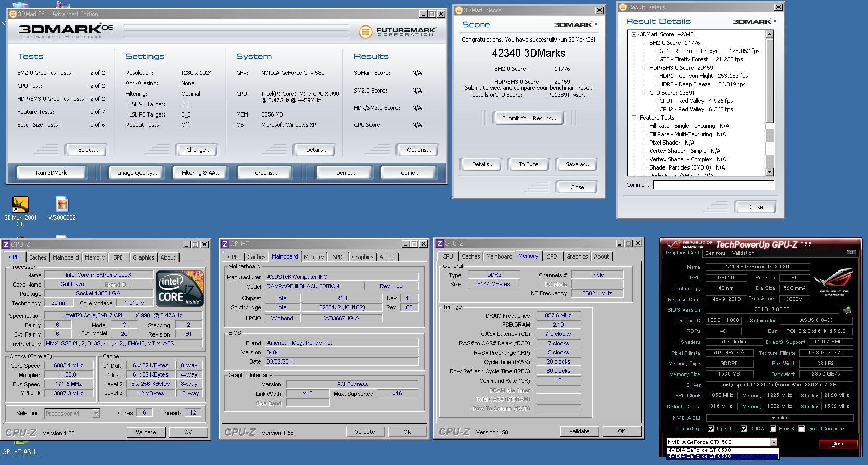Click title bar icon of 3DMark06 Advanced Edition window

[12, 14]
